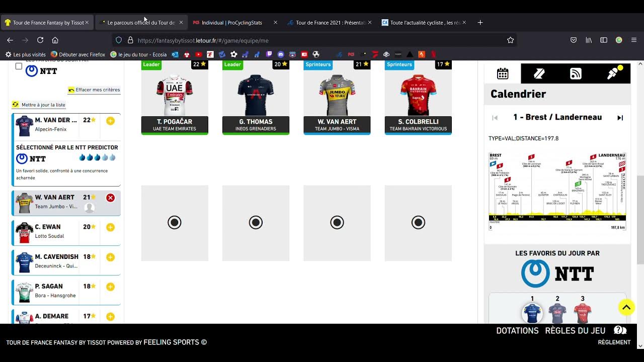Add A. Demare with plus icon

coord(110,317)
